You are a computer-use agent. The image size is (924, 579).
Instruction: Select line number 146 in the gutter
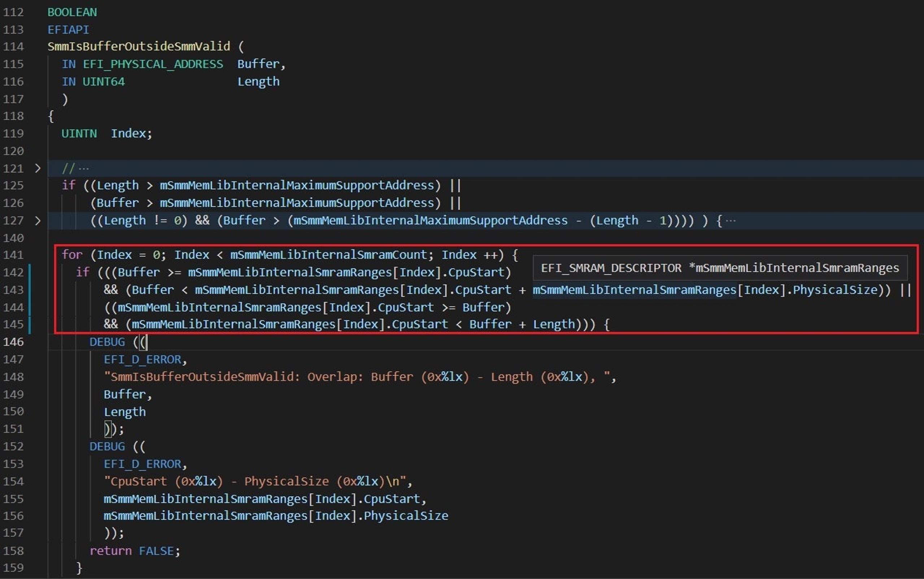[13, 341]
